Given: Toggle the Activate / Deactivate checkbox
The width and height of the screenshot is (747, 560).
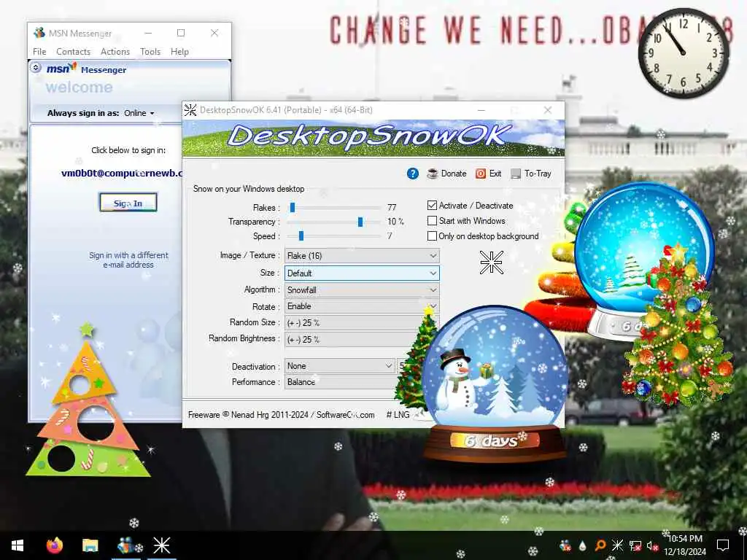Looking at the screenshot, I should [432, 205].
